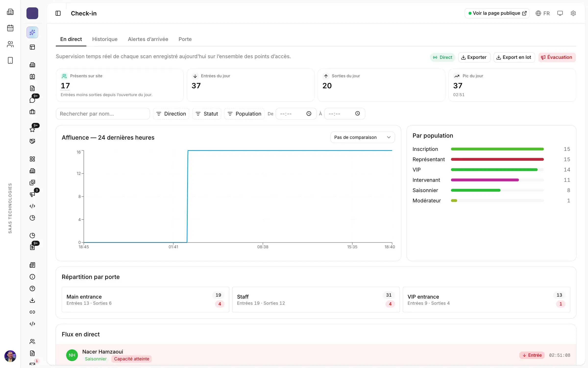Image resolution: width=588 pixels, height=368 pixels.
Task: Open the tablet device icon in the left rail
Action: tap(10, 60)
